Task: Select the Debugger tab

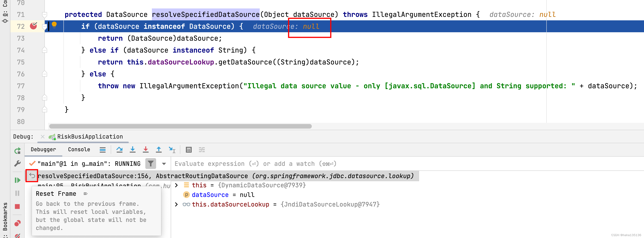Action: click(x=43, y=150)
